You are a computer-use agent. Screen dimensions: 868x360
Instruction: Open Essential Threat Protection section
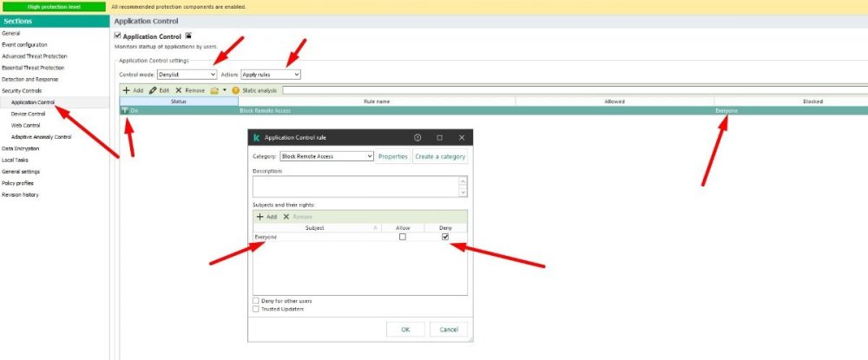click(x=33, y=68)
